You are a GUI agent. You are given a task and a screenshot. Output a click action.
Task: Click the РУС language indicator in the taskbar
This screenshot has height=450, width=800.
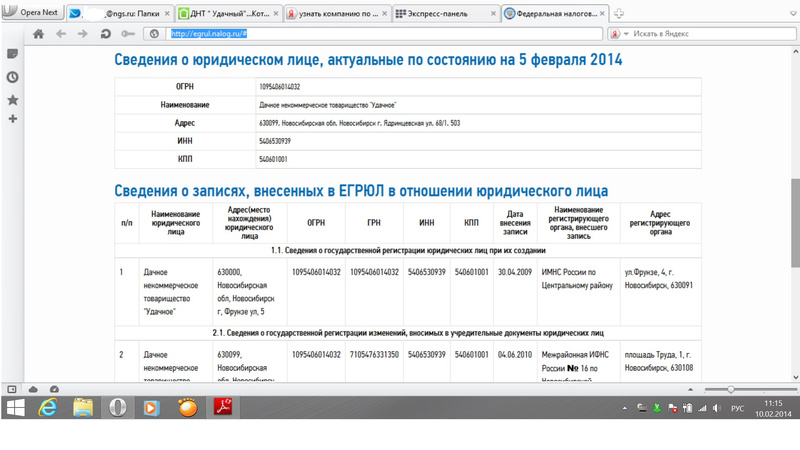click(738, 409)
